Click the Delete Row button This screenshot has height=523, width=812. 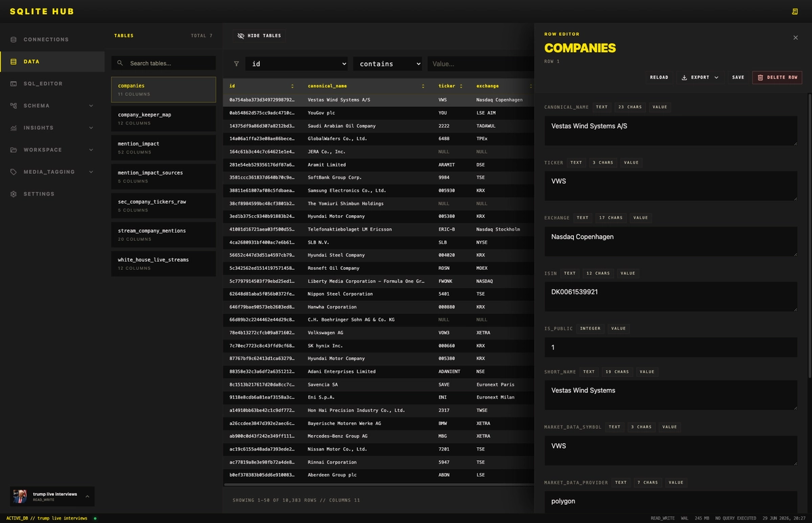coord(777,77)
